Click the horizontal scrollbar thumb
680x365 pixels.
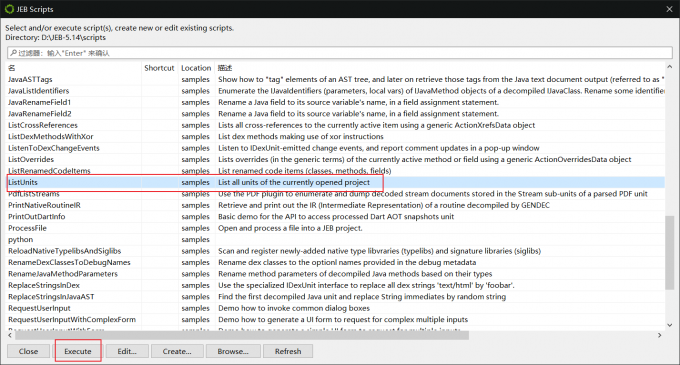[242, 335]
